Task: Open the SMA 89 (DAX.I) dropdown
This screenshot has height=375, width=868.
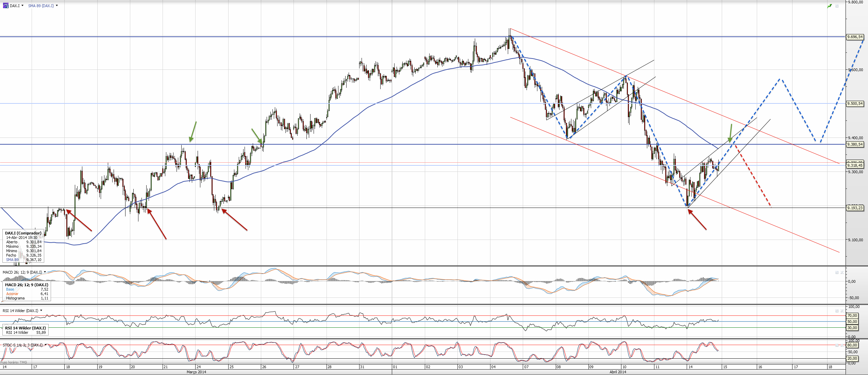Action: click(56, 5)
